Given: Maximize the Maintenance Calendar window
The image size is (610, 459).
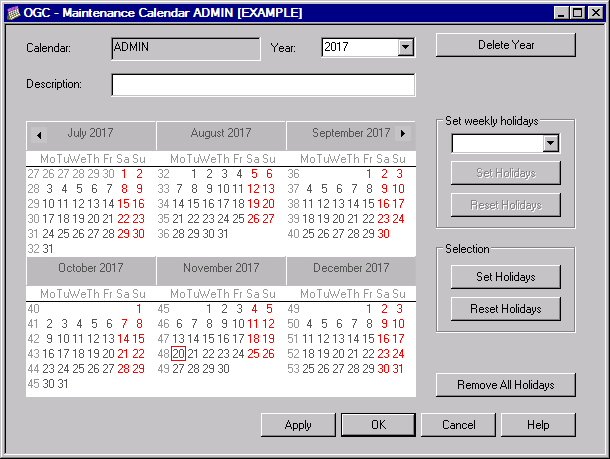Looking at the screenshot, I should [578, 13].
